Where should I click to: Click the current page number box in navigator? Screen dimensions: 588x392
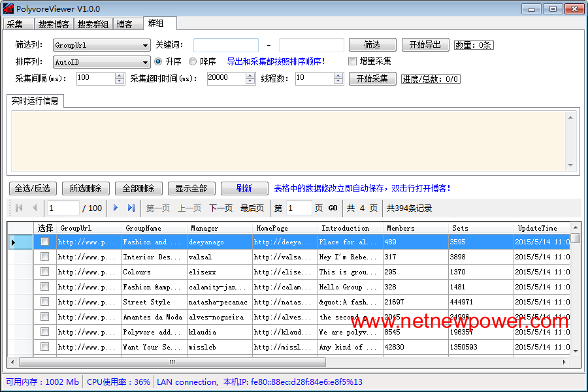63,208
